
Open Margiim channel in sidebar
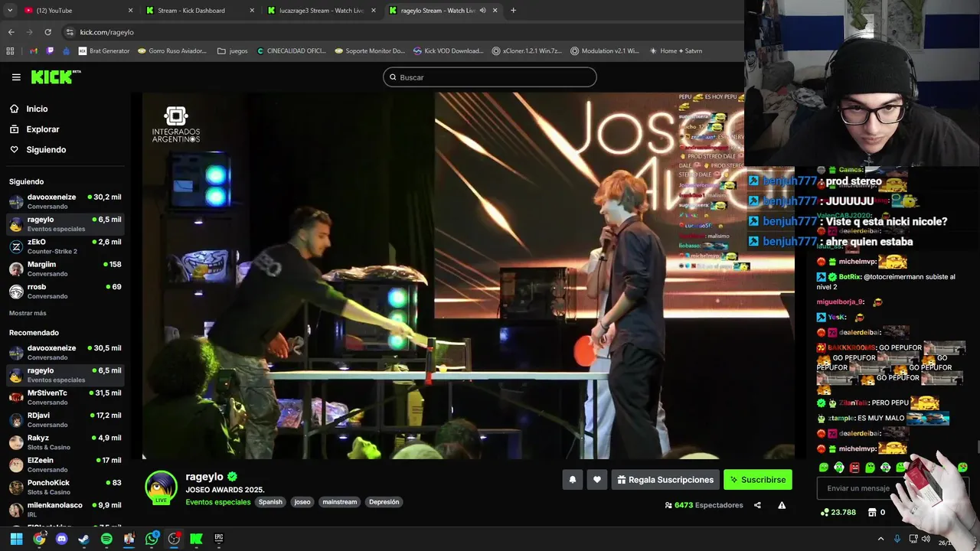pos(65,269)
